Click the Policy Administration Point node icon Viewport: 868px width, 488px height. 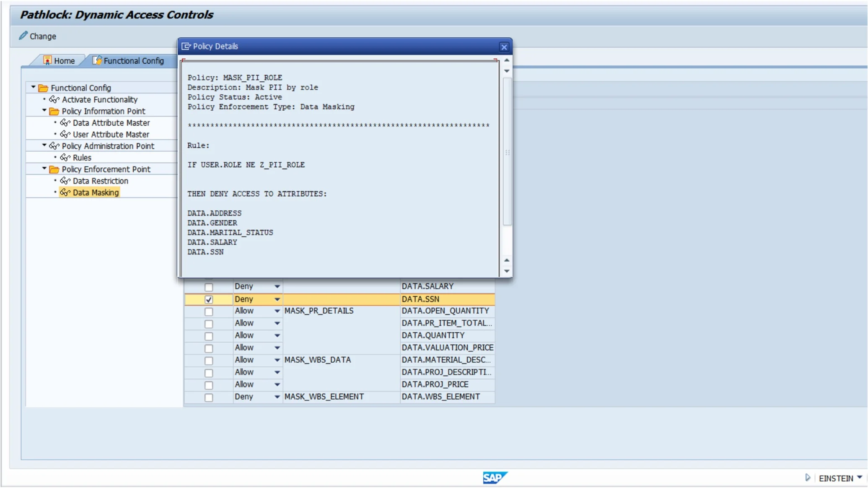pyautogui.click(x=54, y=146)
